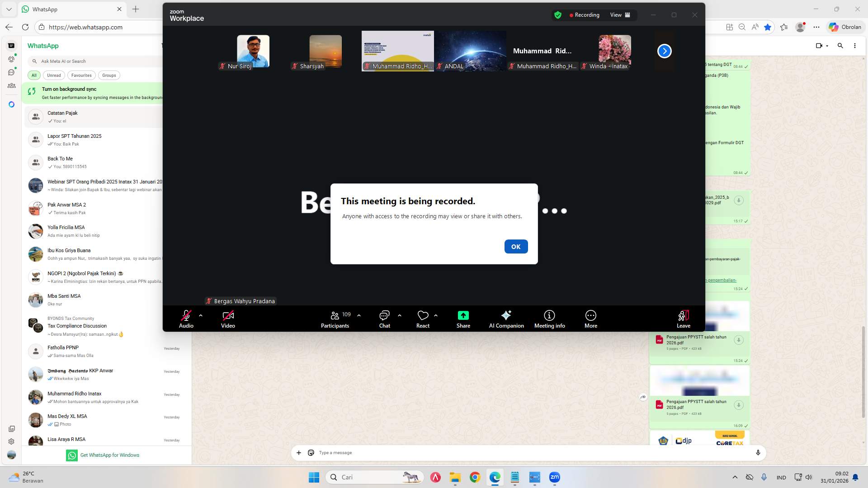The image size is (868, 488).
Task: Open video settings via Video chevron
Action: 242,315
